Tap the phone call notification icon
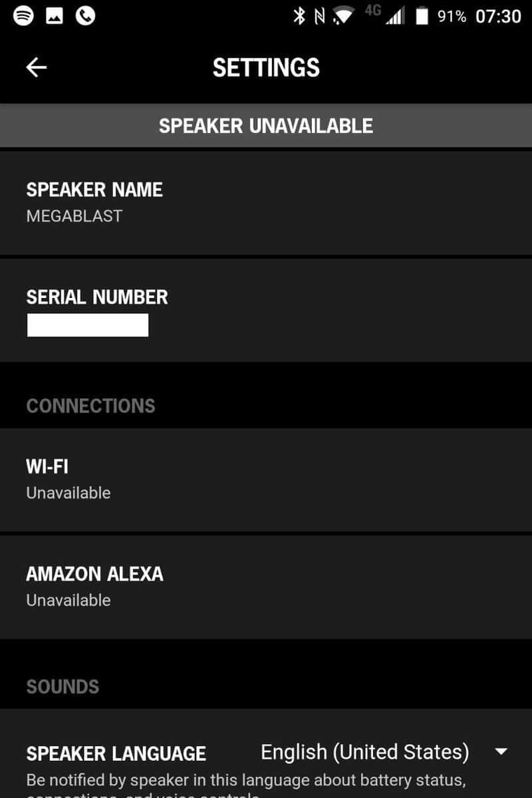The height and width of the screenshot is (798, 532). tap(85, 15)
